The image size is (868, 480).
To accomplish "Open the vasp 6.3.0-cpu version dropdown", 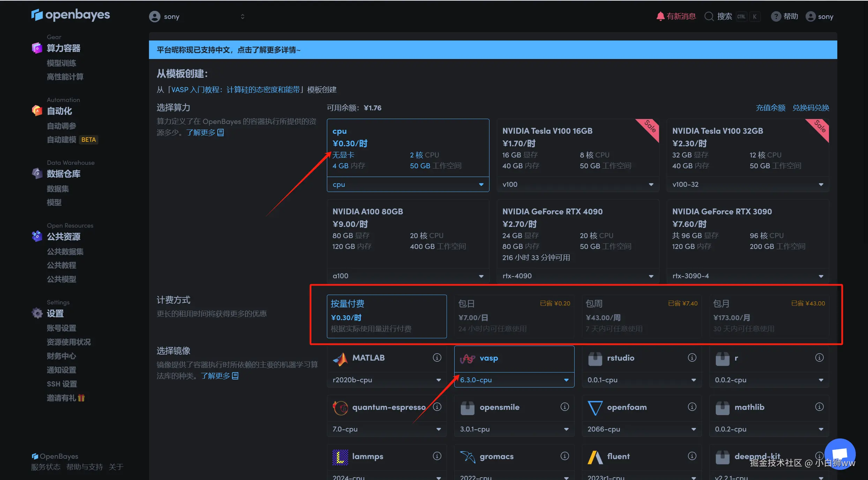I will pos(514,380).
